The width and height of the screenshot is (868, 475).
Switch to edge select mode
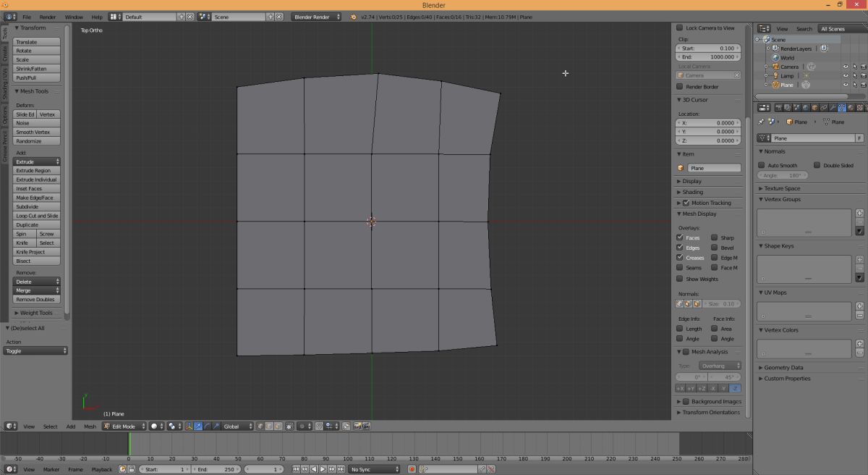tap(269, 426)
